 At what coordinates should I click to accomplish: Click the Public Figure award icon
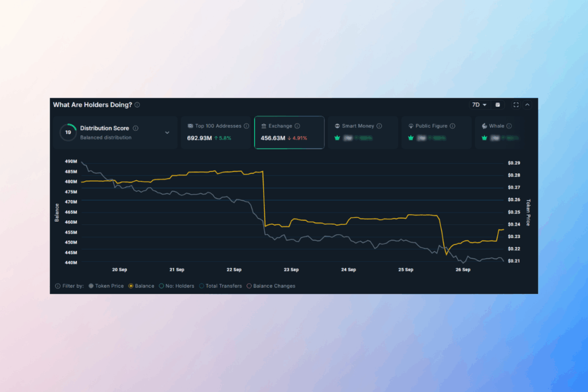click(x=411, y=126)
